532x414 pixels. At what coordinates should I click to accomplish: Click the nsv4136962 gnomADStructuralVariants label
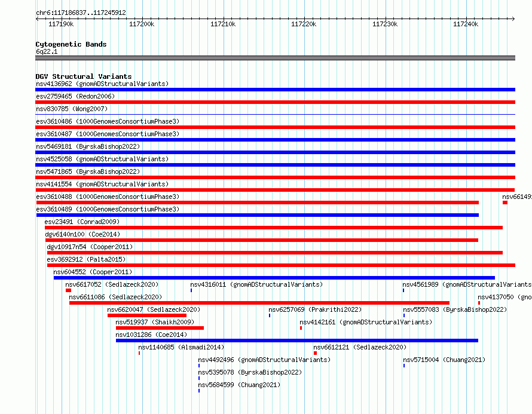102,84
